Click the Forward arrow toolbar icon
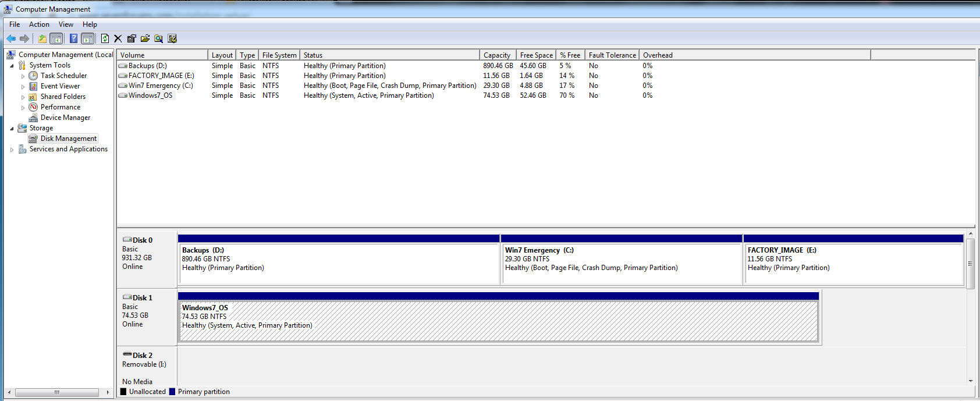 click(24, 38)
